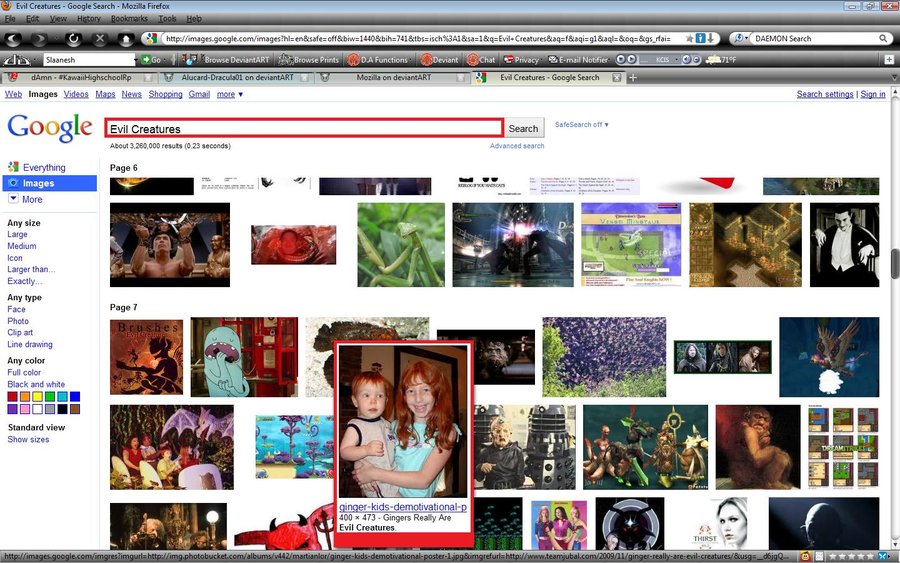
Task: Switch to Alucard-Dracula01 on deviantART tab
Action: tap(236, 77)
